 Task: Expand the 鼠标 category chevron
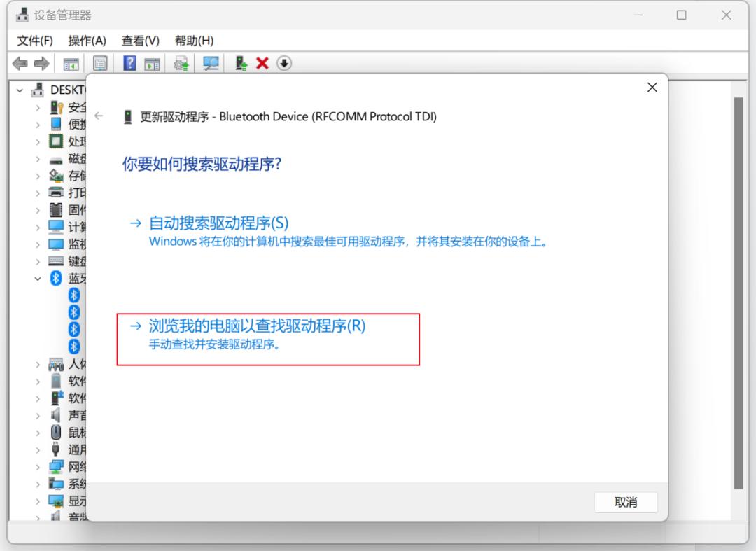(38, 433)
